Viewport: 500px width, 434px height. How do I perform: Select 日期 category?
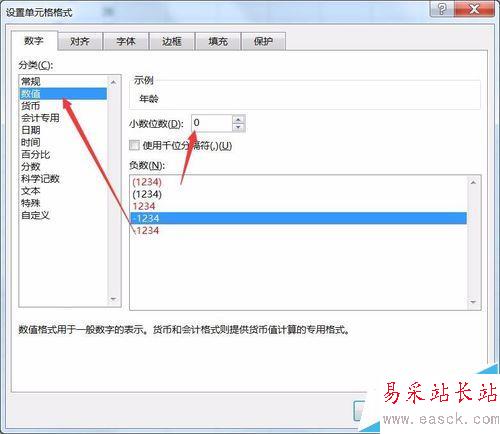point(63,130)
